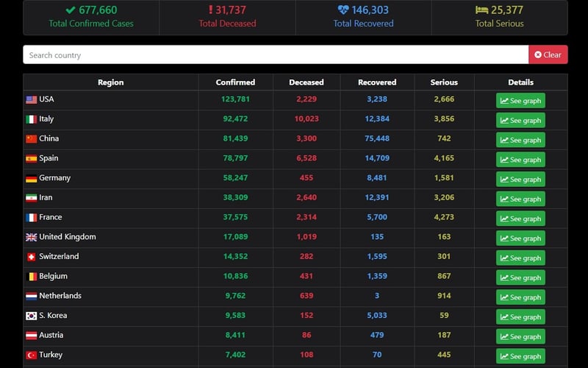This screenshot has width=588, height=368.
Task: Click Spain serious value 4,165
Action: pyautogui.click(x=444, y=158)
